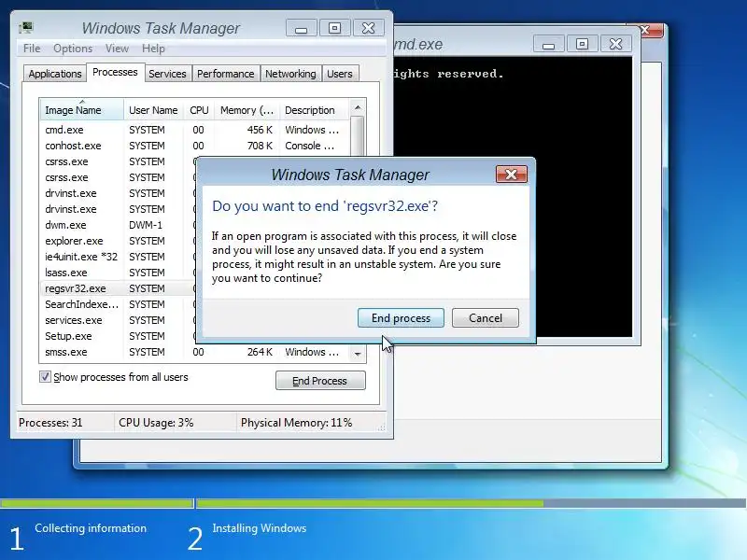The height and width of the screenshot is (560, 747).
Task: Switch to the Services tab
Action: click(x=167, y=74)
